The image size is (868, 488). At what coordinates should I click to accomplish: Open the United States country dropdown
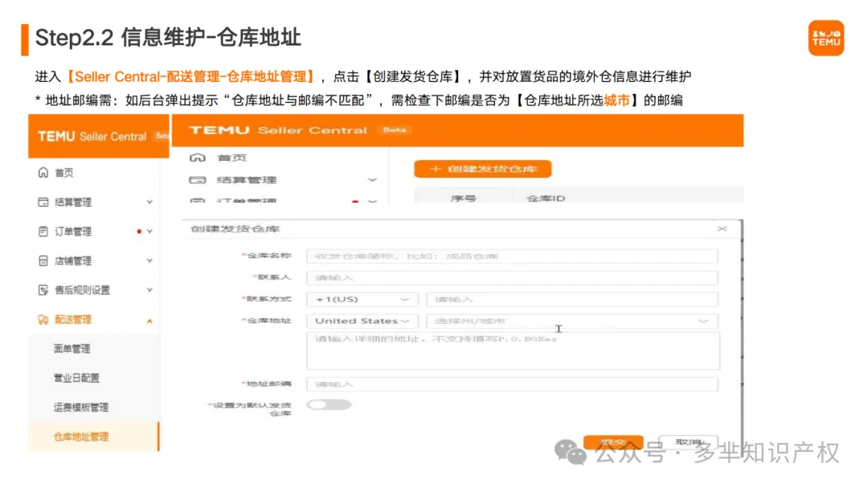(362, 322)
